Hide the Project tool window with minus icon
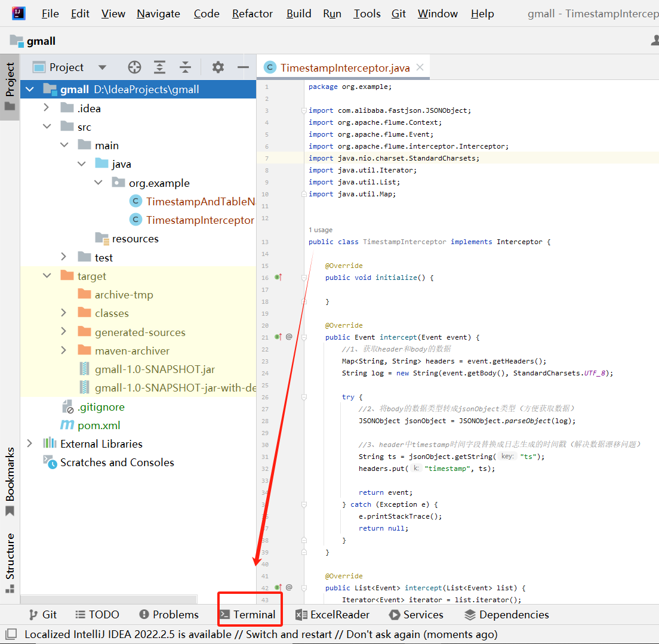 (243, 67)
